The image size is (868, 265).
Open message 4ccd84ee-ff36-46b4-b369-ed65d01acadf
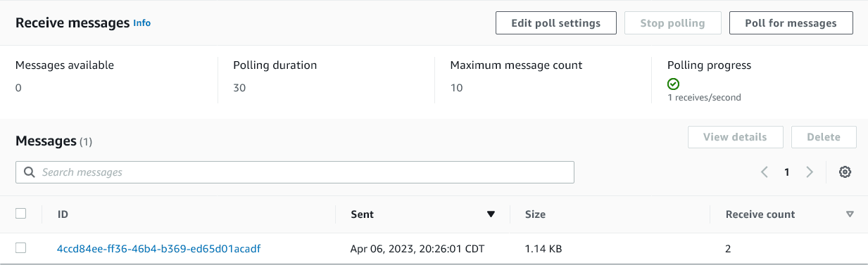[x=159, y=248]
